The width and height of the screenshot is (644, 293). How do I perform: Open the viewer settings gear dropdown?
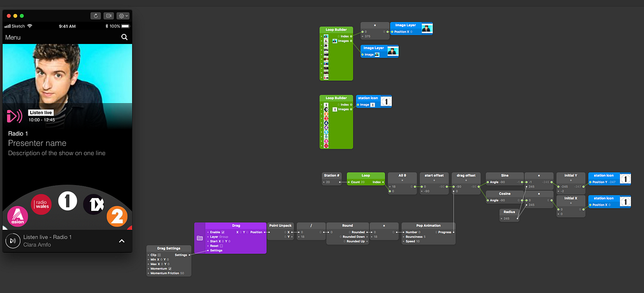pos(123,16)
